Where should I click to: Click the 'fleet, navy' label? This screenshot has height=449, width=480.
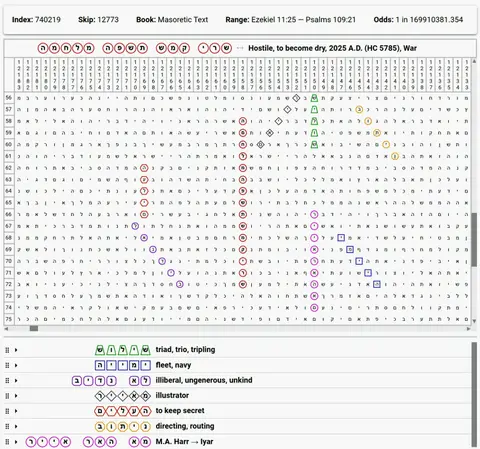pos(173,365)
